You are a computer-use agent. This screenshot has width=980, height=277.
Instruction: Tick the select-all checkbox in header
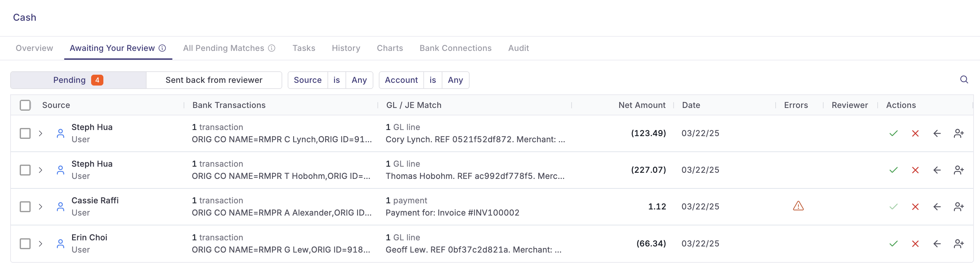click(x=25, y=105)
